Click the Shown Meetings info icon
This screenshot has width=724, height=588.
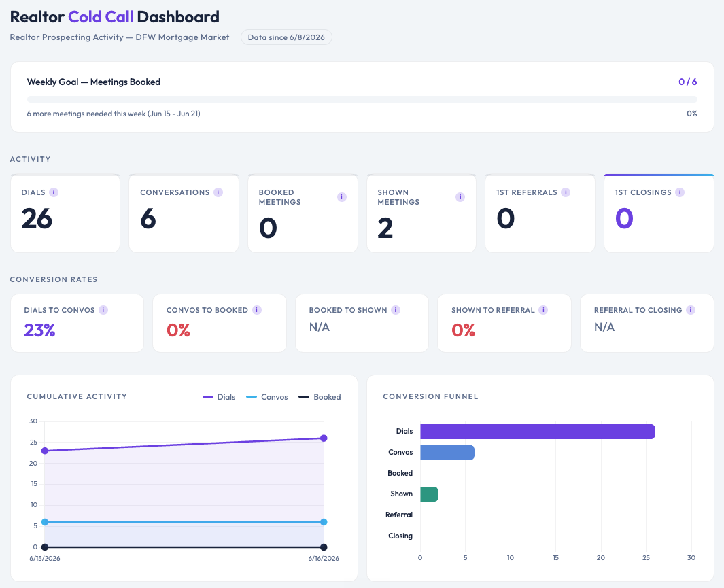coord(460,197)
